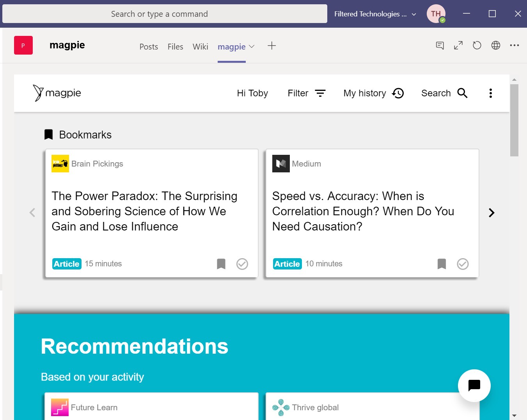Click the Article tag on Speed vs. Accuracy card

pos(287,264)
